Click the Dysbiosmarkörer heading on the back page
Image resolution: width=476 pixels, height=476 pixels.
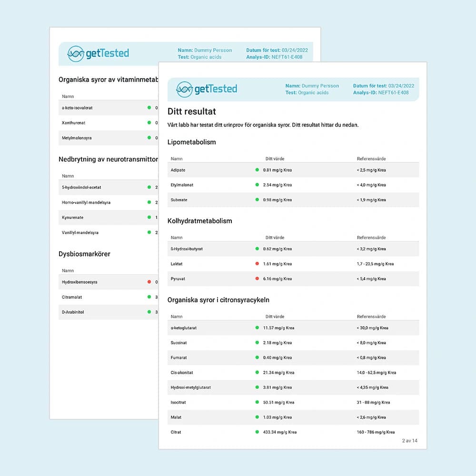(84, 254)
